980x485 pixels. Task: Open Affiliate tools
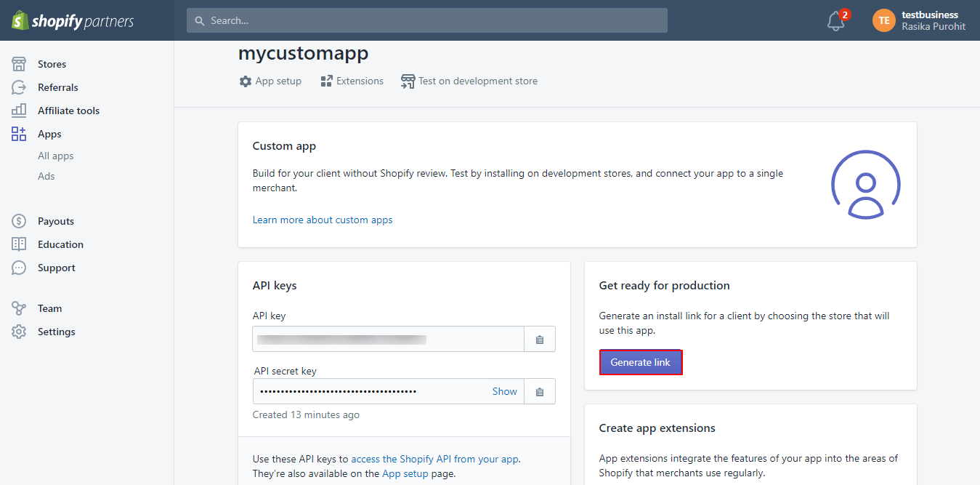pyautogui.click(x=68, y=111)
